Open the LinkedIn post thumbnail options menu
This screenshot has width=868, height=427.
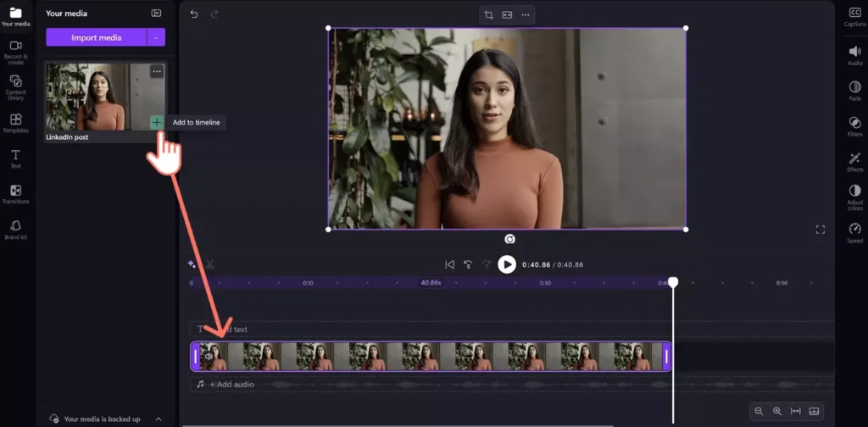pyautogui.click(x=157, y=72)
